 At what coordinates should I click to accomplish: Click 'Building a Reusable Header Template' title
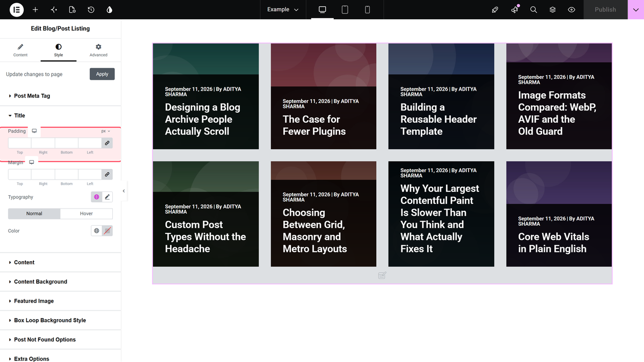coord(438,119)
